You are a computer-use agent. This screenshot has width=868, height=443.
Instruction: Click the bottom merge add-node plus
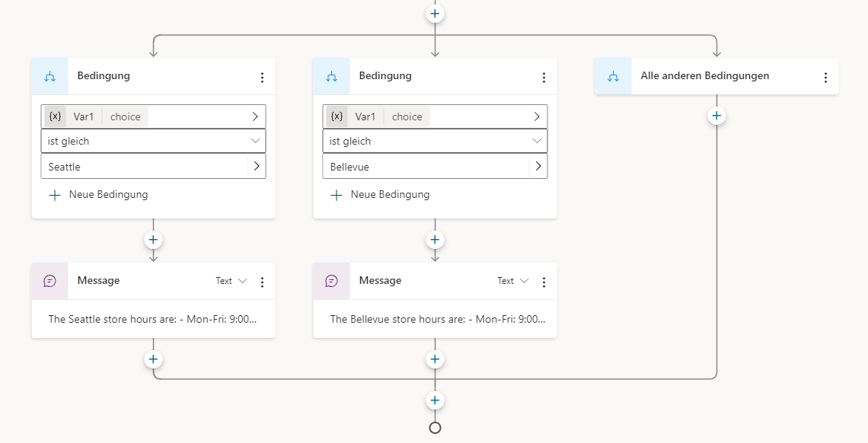[435, 400]
